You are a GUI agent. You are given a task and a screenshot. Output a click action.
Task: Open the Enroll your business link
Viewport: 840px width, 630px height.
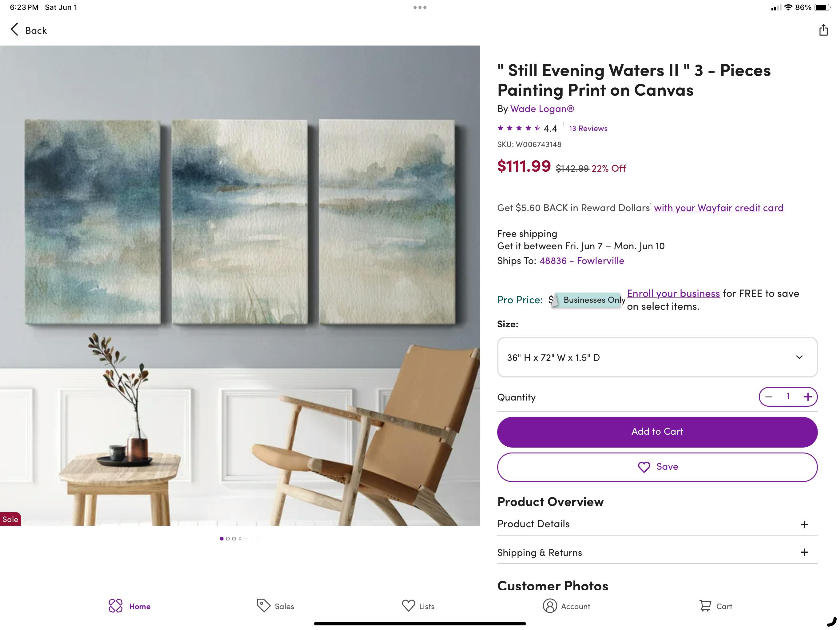[x=673, y=293]
